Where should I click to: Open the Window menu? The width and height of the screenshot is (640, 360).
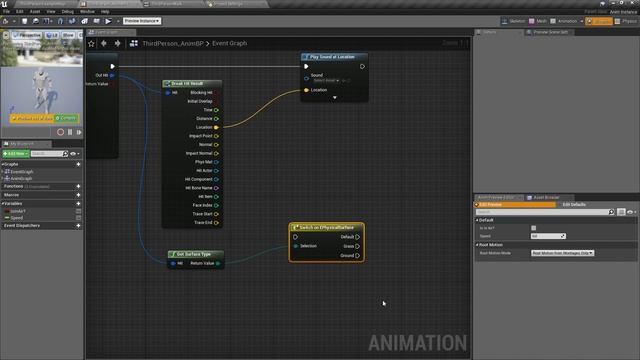(x=87, y=11)
